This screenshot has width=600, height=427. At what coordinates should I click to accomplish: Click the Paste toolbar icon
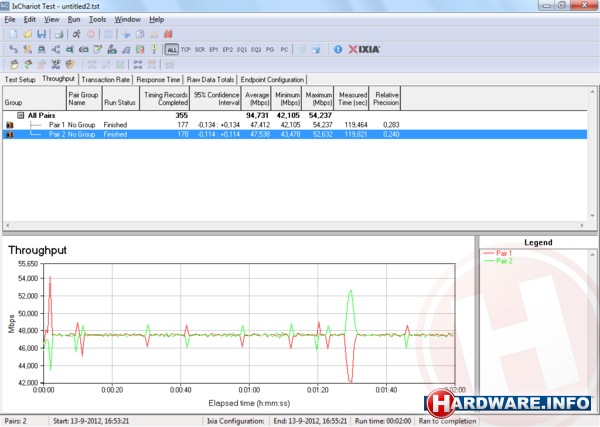point(154,34)
